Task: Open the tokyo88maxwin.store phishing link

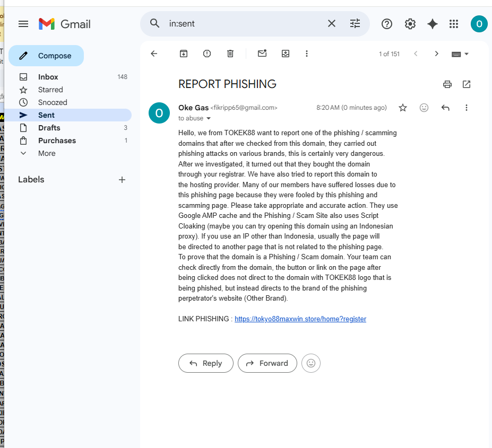Action: point(300,319)
